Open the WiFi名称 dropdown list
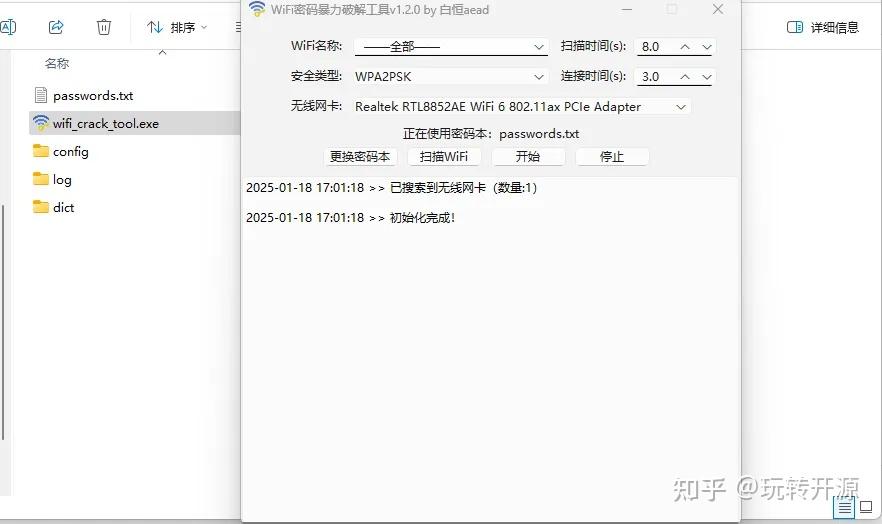882x524 pixels. pyautogui.click(x=451, y=47)
